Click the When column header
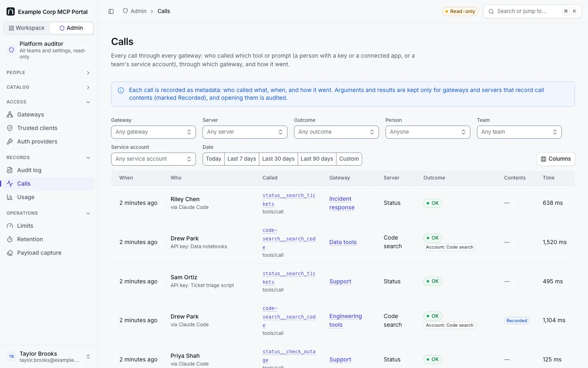The height and width of the screenshot is (368, 588). (126, 178)
